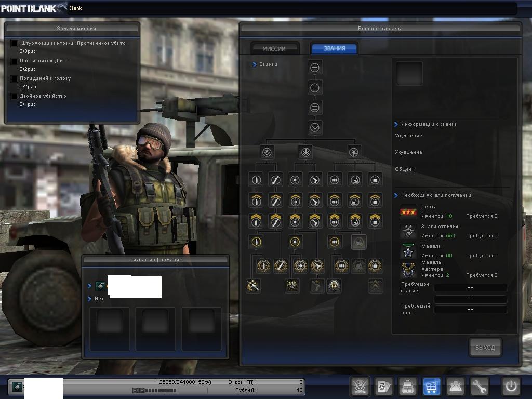Select the single-line rank icon at tree top
Viewport: 532px width, 399px height.
pyautogui.click(x=315, y=68)
